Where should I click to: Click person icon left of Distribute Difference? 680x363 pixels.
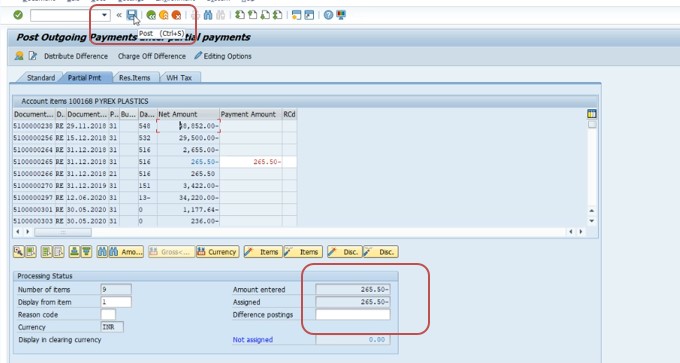(19, 56)
